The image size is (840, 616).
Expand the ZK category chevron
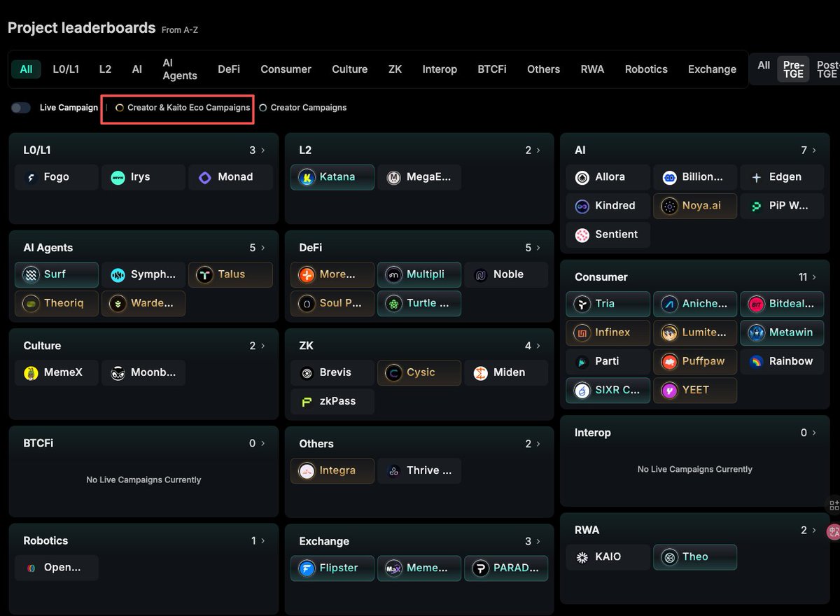[538, 346]
